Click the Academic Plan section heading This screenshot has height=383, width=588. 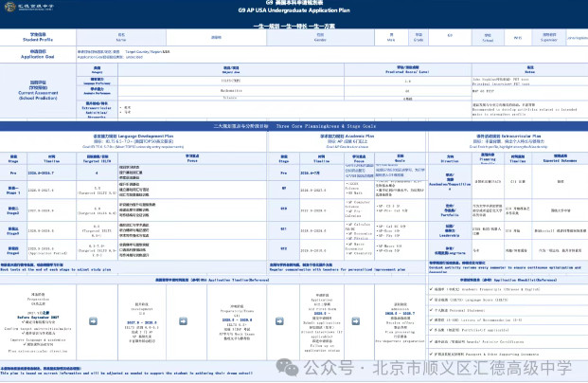click(347, 137)
